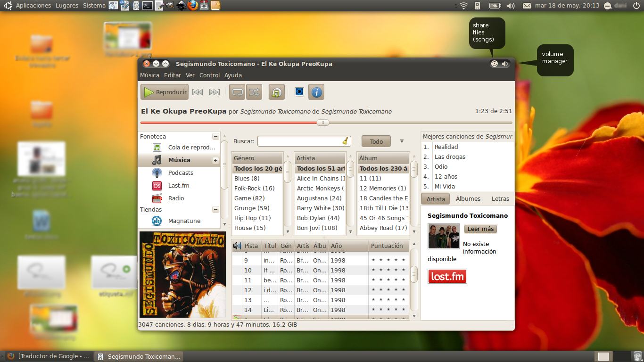Screen dimensions: 644x362
Task: Collapse the Fonoteca section
Action: coord(215,137)
